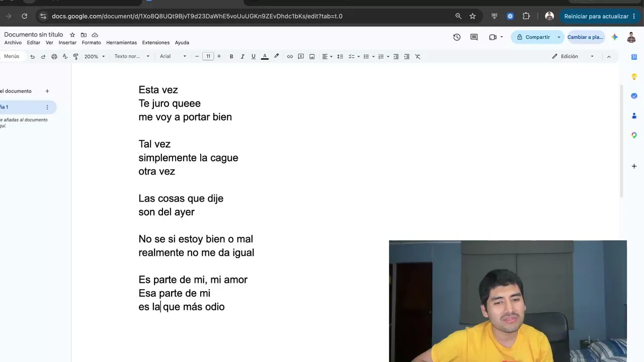Show all comments icon
The image size is (644, 362).
coord(474,37)
